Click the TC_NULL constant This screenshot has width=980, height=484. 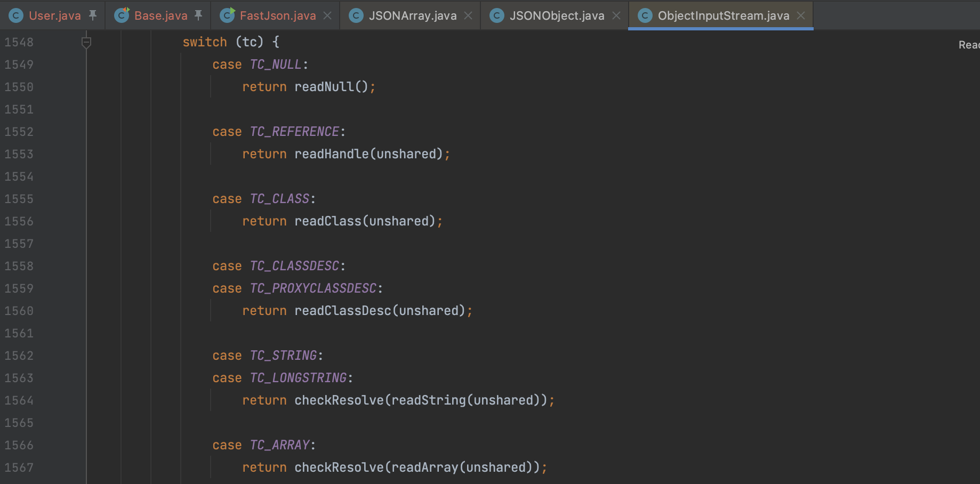[x=276, y=64]
